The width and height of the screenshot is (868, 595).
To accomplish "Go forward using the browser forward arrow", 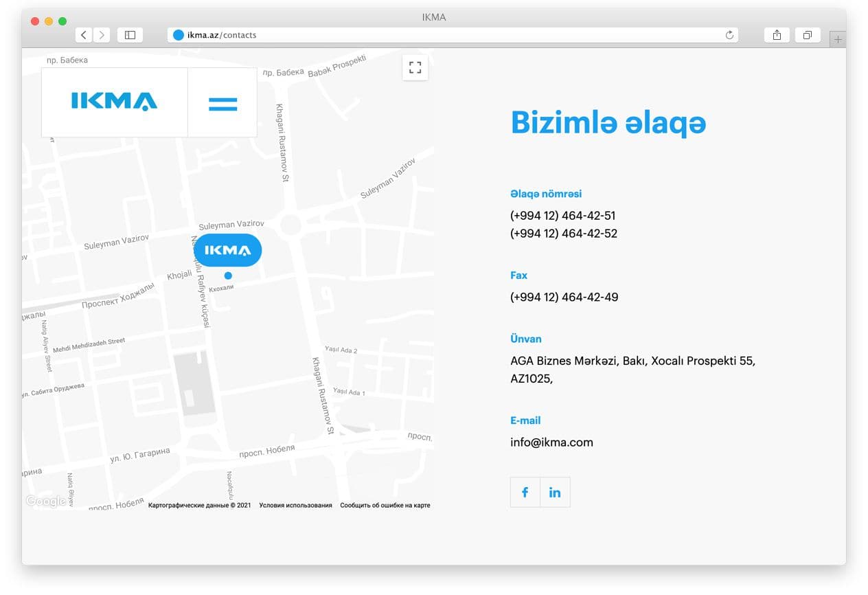I will coord(100,34).
